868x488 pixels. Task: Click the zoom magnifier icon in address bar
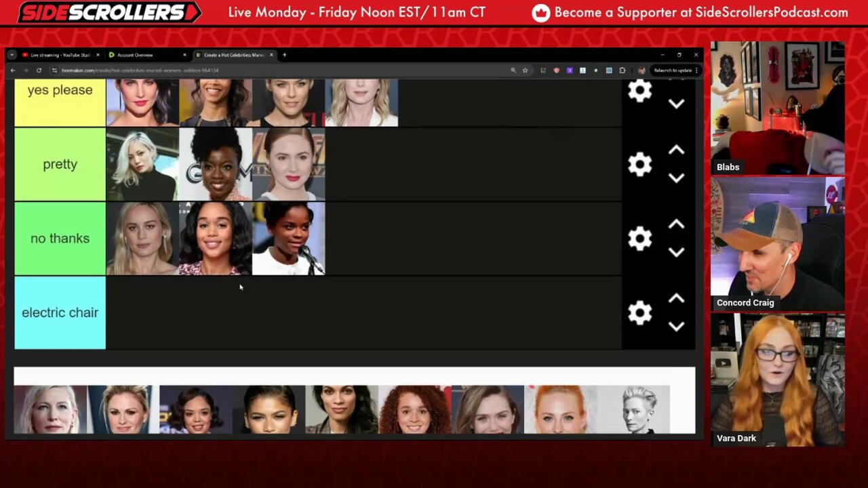pos(513,70)
